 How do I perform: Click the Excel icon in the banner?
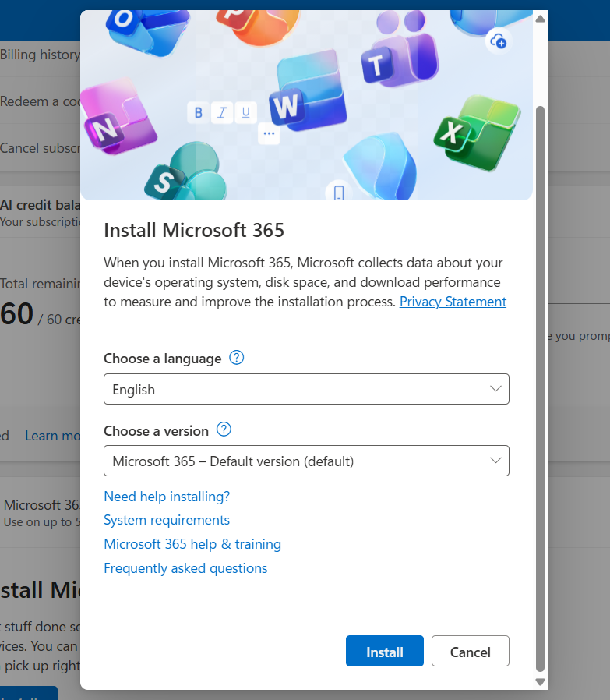[x=477, y=133]
